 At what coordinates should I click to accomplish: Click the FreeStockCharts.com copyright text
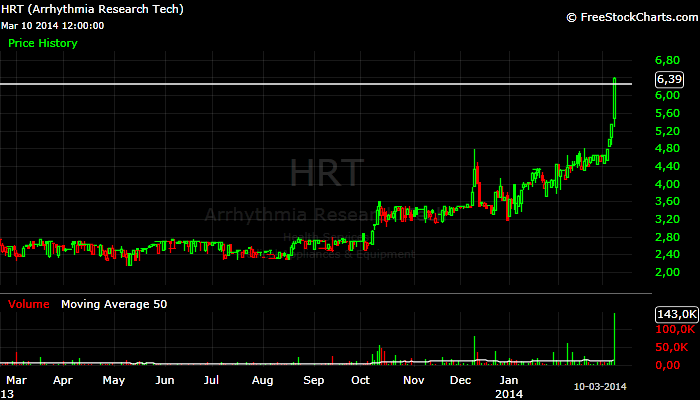tap(632, 17)
